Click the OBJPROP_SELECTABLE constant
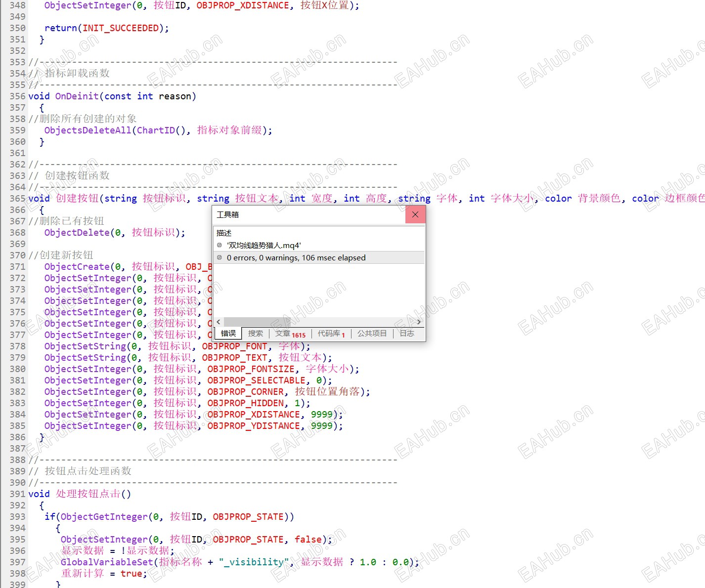705x588 pixels. point(257,380)
